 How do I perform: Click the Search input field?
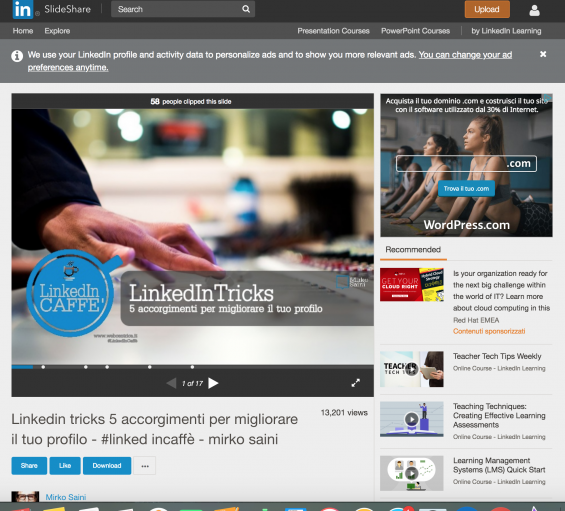click(x=183, y=9)
